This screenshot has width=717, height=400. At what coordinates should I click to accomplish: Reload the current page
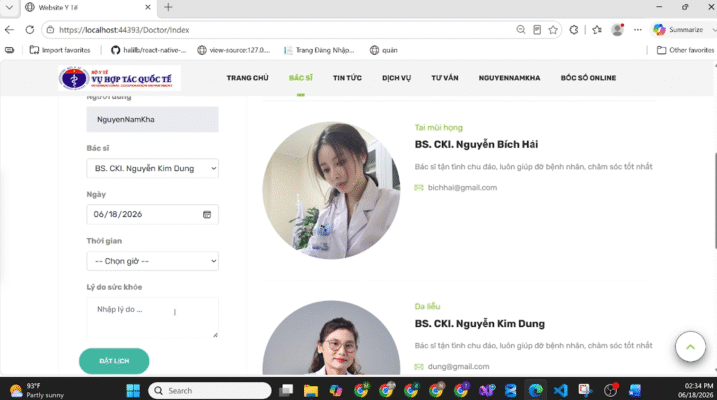30,30
